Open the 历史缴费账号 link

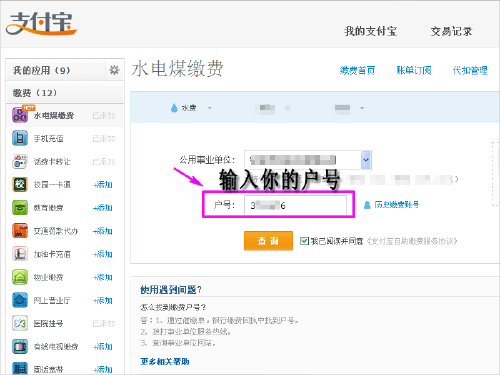[x=397, y=205]
